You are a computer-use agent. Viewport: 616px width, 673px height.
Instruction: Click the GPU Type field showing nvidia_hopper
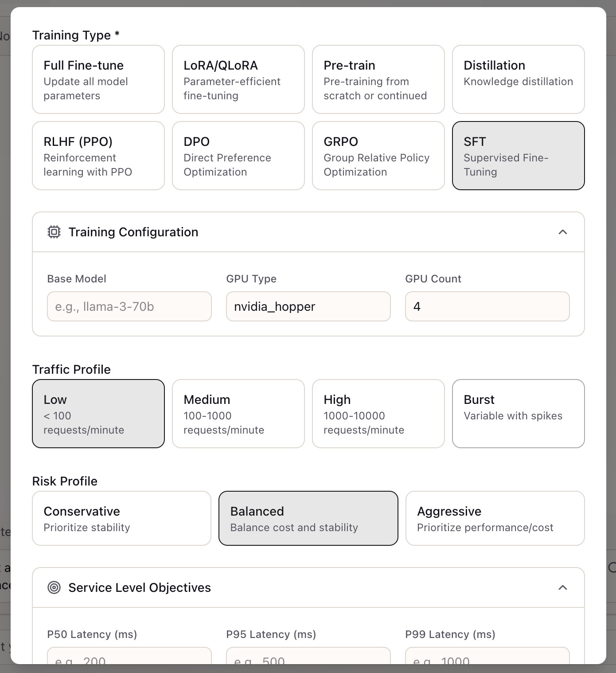[308, 306]
